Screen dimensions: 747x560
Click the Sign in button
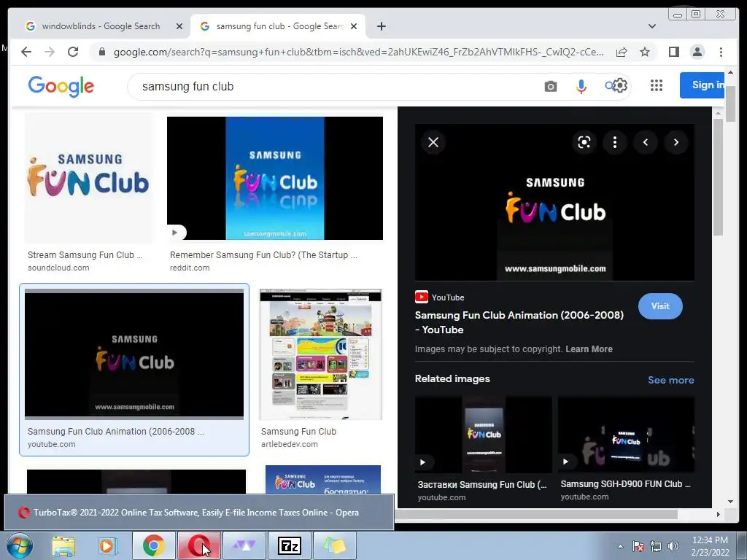coord(703,85)
